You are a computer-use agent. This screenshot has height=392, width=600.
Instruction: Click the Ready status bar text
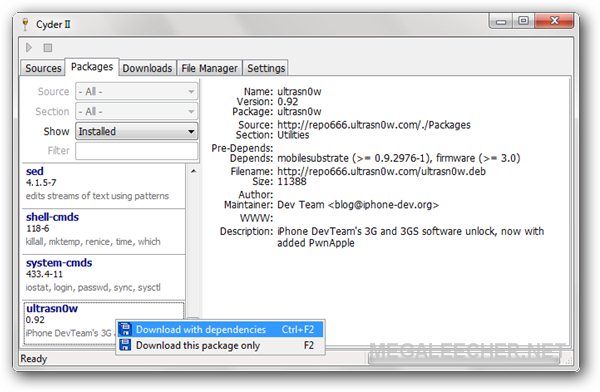pyautogui.click(x=34, y=359)
